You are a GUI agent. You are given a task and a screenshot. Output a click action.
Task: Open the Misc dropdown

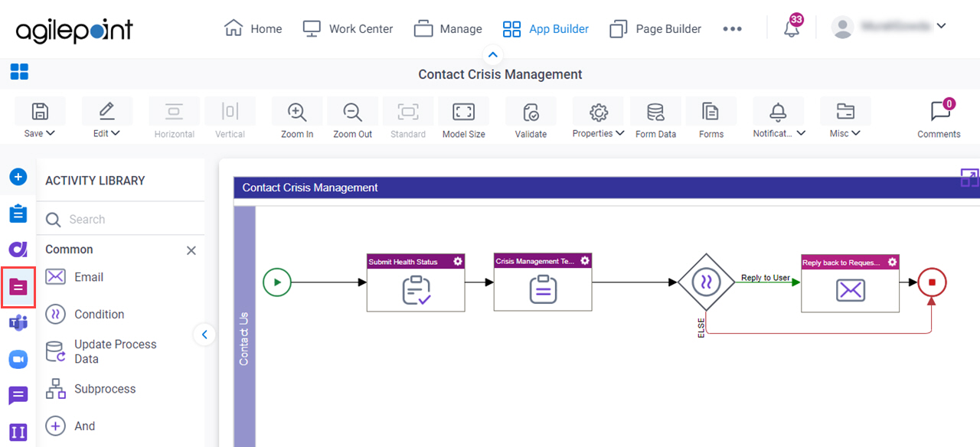pos(844,119)
